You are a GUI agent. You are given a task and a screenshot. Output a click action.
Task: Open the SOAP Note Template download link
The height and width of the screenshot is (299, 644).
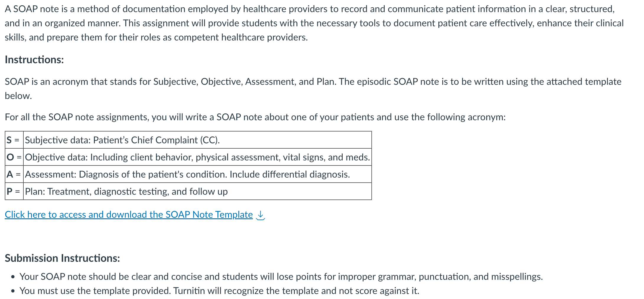pyautogui.click(x=129, y=214)
